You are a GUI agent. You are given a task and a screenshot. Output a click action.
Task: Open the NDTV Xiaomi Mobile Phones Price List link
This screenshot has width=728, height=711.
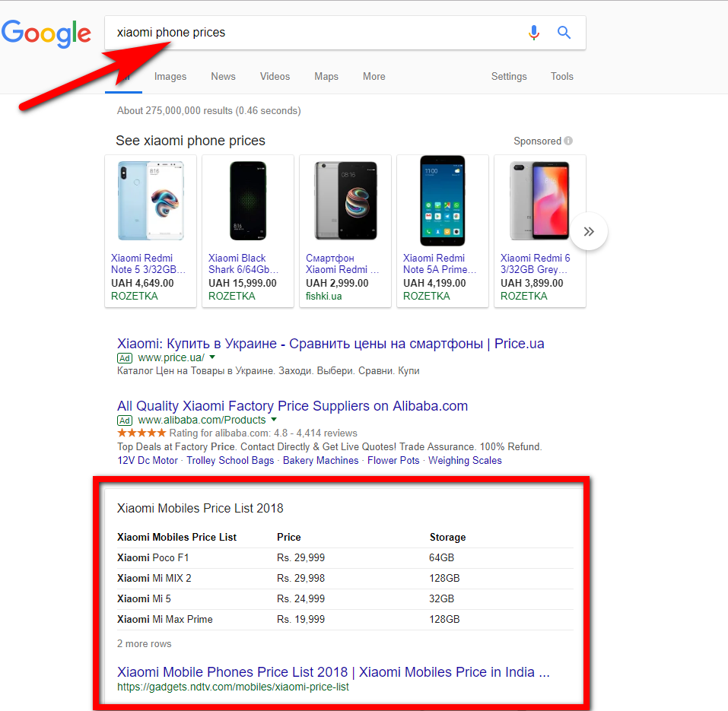point(333,672)
